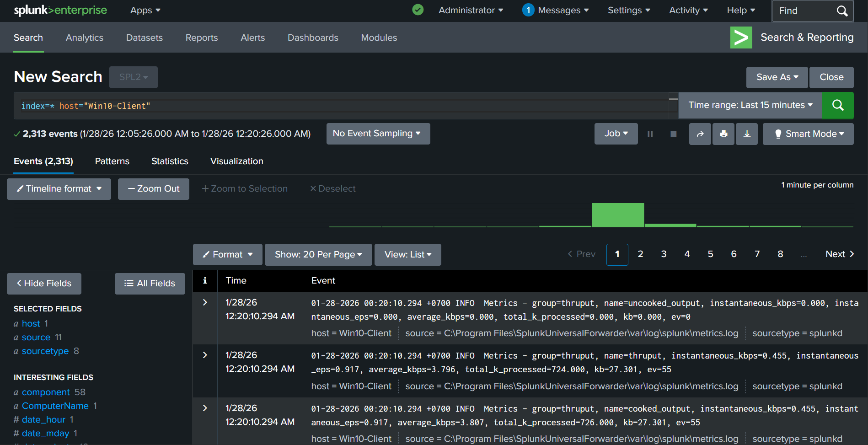Click the green search magnifier button

click(x=837, y=105)
